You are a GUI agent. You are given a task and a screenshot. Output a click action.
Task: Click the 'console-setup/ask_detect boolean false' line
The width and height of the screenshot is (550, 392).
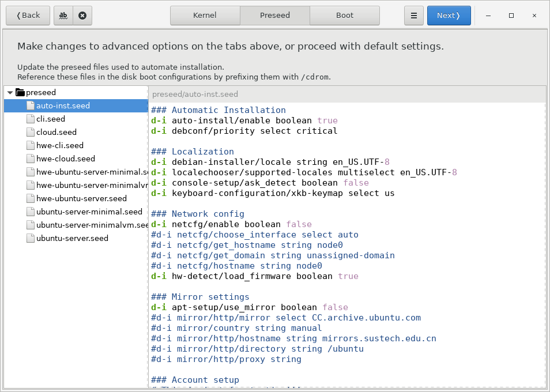pyautogui.click(x=260, y=183)
